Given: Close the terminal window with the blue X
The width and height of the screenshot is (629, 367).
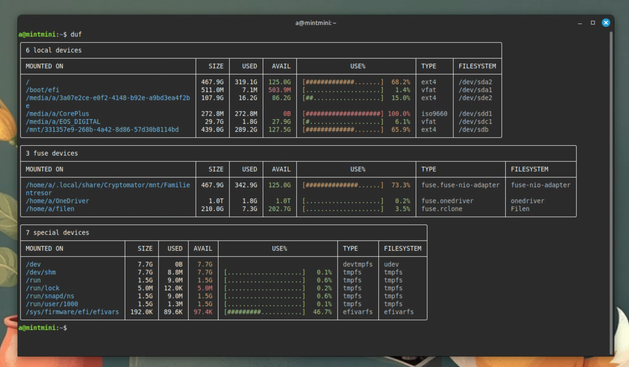Looking at the screenshot, I should (x=606, y=23).
